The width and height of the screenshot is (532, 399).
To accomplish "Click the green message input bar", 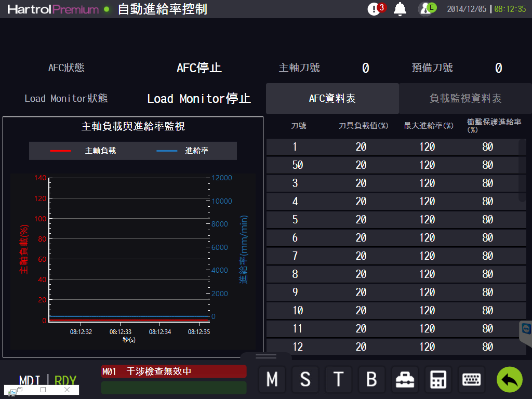I will [x=174, y=388].
